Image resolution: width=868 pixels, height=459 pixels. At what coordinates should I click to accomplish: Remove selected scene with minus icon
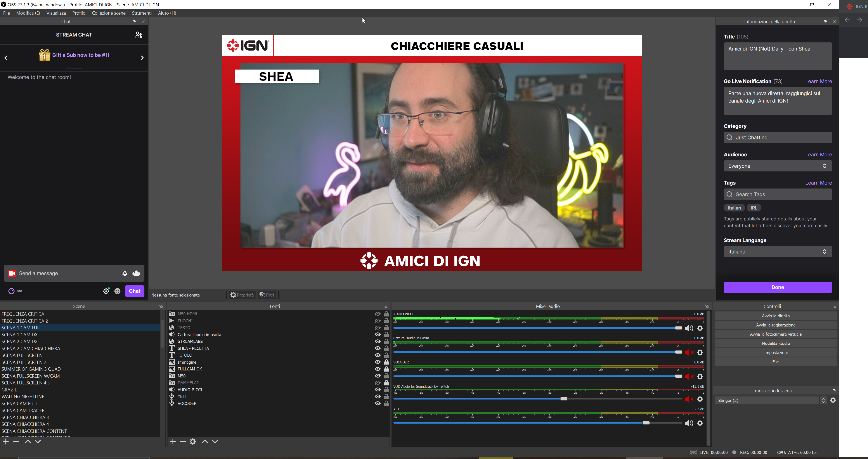pos(16,442)
